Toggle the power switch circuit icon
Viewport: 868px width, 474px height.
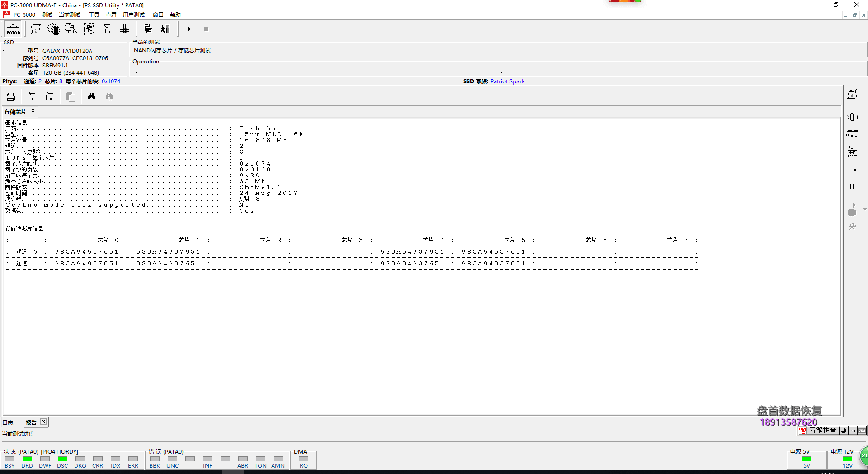point(852,169)
